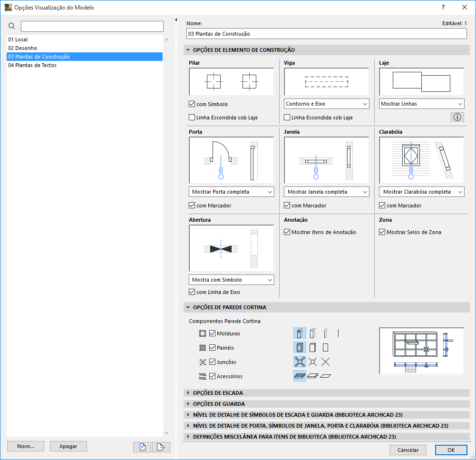Disable Mostrar Selos de Zona
Image resolution: width=476 pixels, height=460 pixels.
382,232
